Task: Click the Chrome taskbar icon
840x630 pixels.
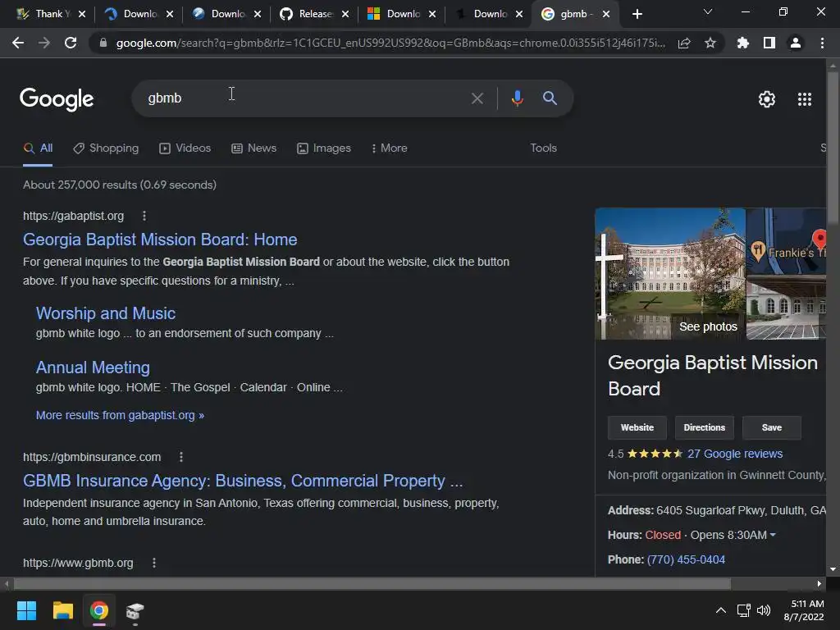Action: pyautogui.click(x=99, y=610)
